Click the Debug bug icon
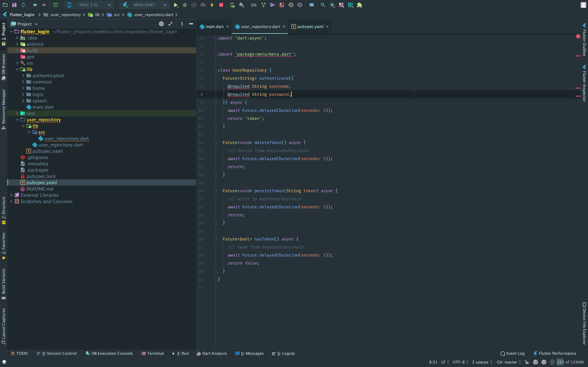The height and width of the screenshot is (367, 588). tap(185, 5)
